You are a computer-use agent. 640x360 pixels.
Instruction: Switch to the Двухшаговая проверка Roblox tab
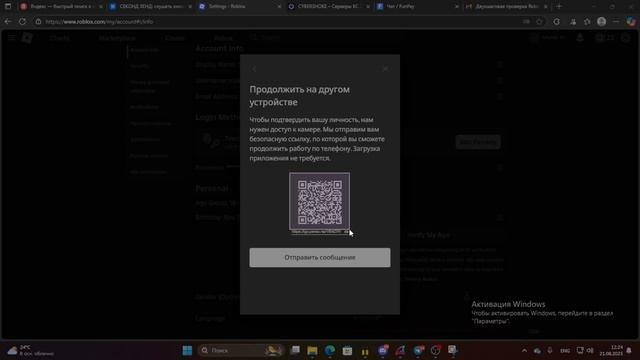tap(506, 7)
